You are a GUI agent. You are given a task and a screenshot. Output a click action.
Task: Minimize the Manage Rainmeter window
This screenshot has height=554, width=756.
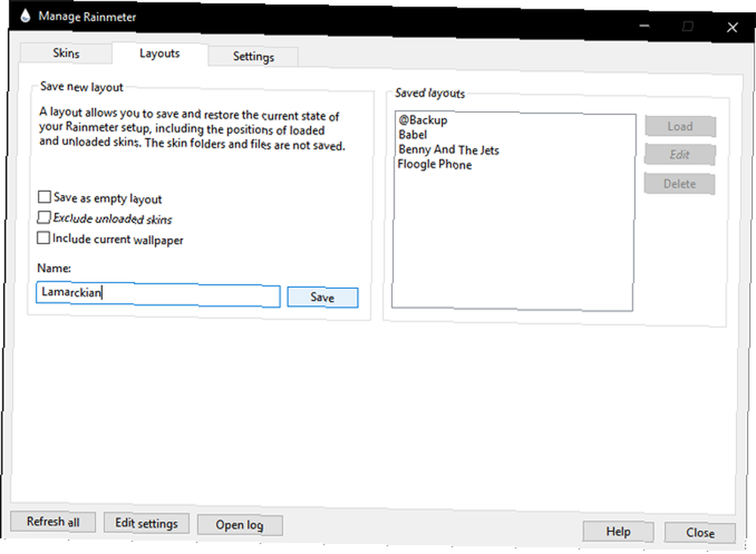(644, 26)
